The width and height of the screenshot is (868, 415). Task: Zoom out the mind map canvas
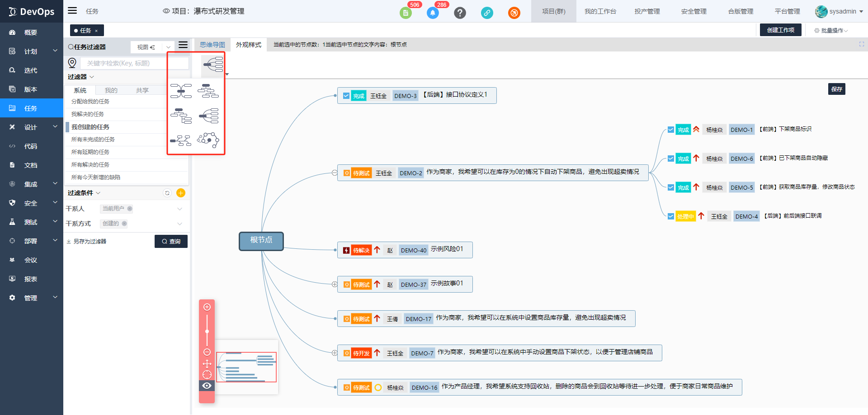click(207, 352)
